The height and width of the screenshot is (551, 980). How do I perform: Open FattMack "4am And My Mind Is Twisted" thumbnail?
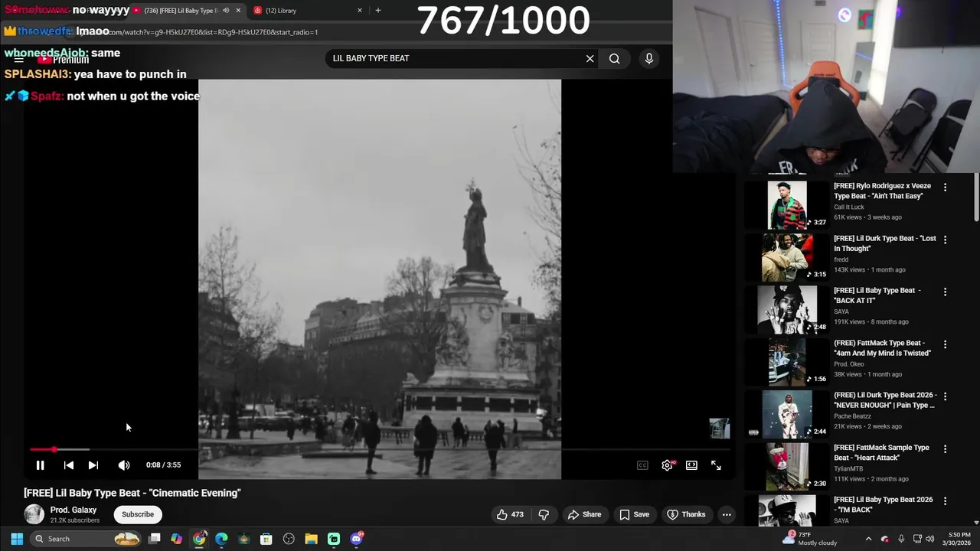tap(787, 362)
